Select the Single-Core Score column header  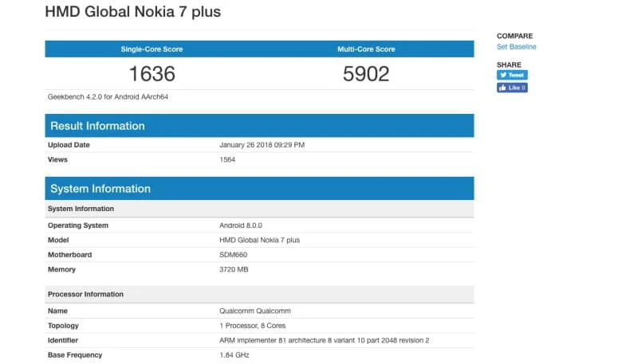[x=152, y=49]
